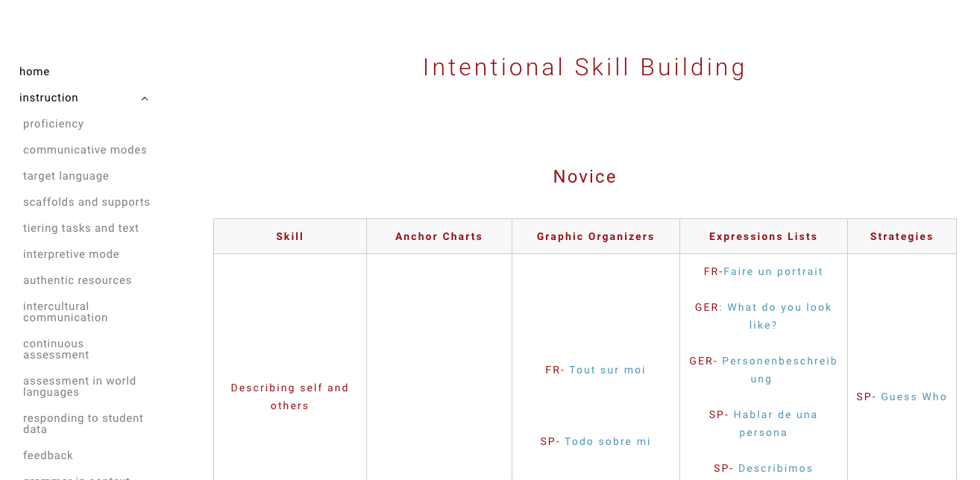Open the Faire un portrait link
Viewport: 980px width, 480px height.
pos(773,271)
